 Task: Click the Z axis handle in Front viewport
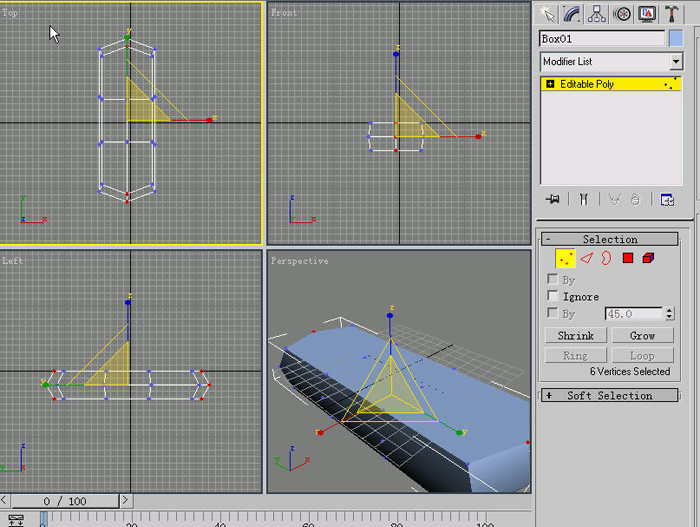[396, 54]
